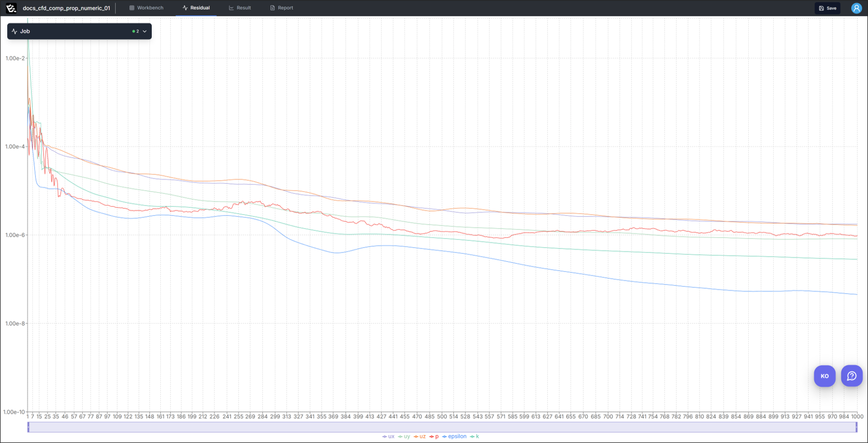The image size is (868, 443).
Task: Toggle the p residual legend entry
Action: pos(434,436)
